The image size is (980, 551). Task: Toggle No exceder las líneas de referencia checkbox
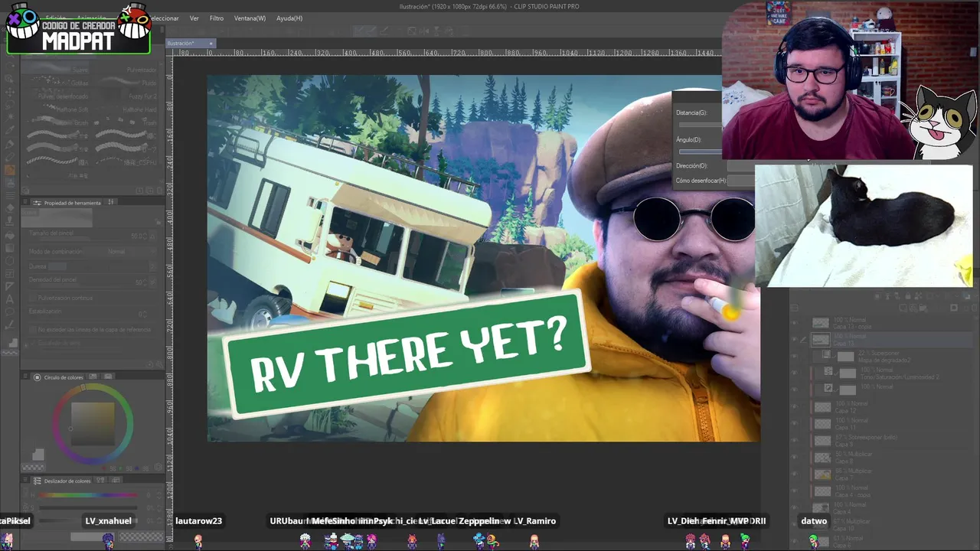[33, 329]
